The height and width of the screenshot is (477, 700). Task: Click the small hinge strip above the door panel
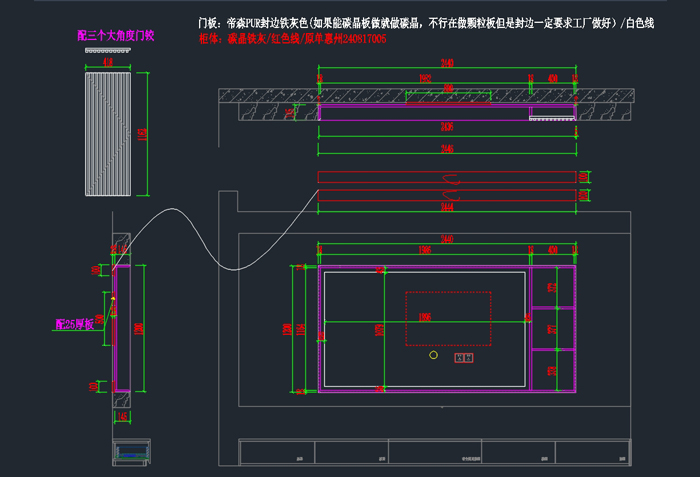click(x=108, y=50)
